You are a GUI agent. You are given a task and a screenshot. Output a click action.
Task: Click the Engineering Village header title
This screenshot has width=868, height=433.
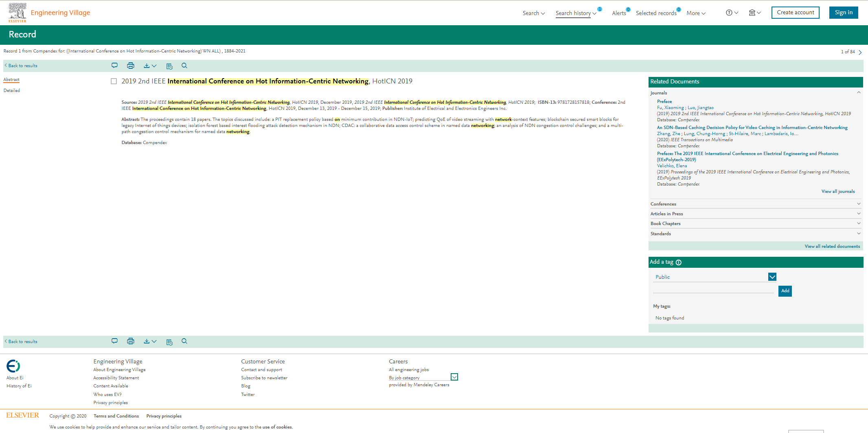(60, 13)
